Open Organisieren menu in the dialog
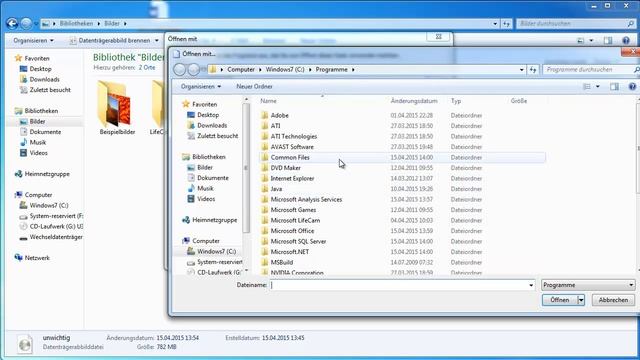 (201, 87)
